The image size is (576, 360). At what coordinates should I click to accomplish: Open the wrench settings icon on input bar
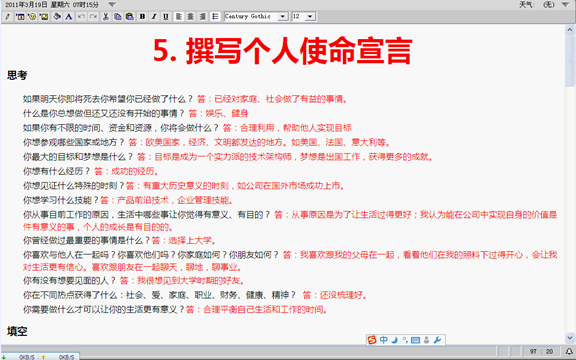click(437, 340)
